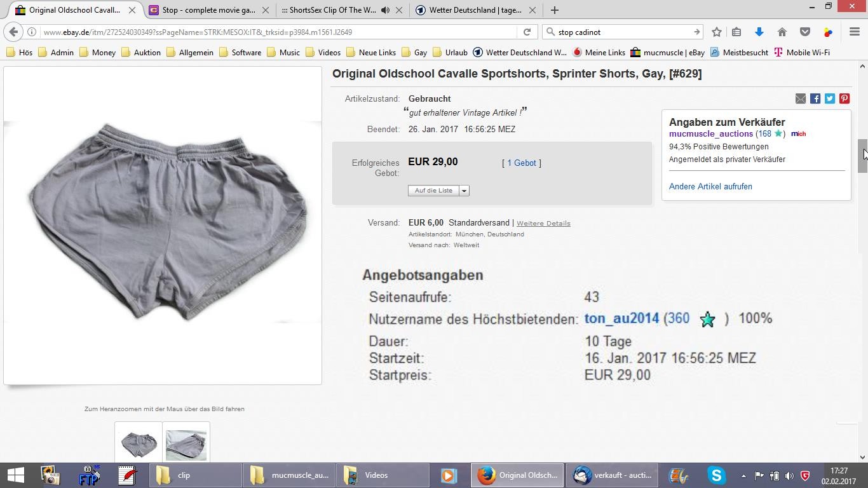Email this listing via envelope icon
The image size is (868, 488).
tap(801, 98)
